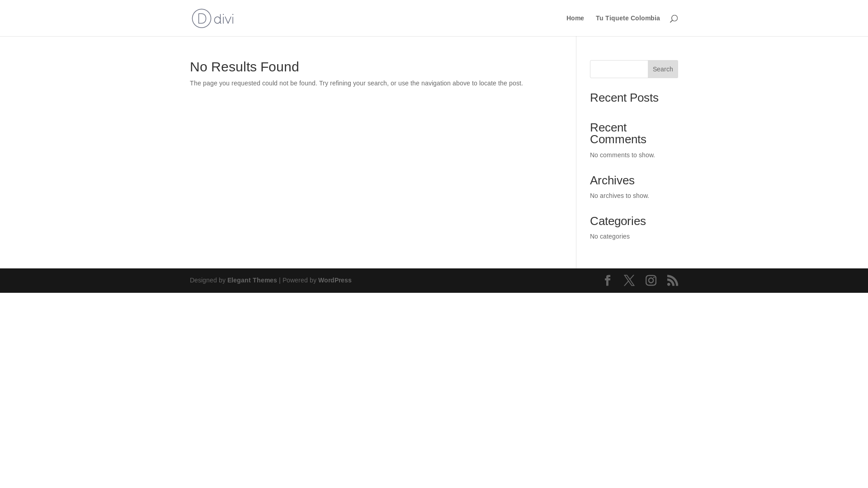This screenshot has width=868, height=488.
Task: Click the 'No archives to show.' text
Action: coord(619,196)
